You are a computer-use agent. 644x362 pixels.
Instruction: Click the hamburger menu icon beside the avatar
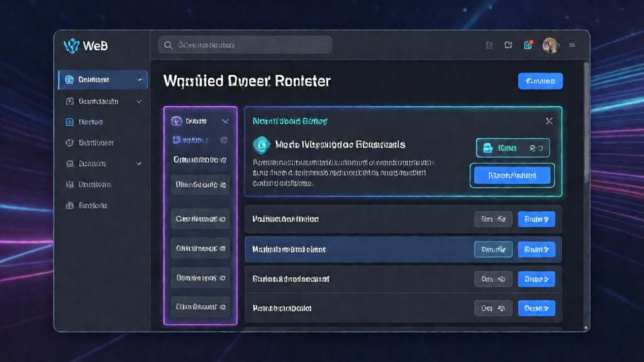(x=572, y=45)
